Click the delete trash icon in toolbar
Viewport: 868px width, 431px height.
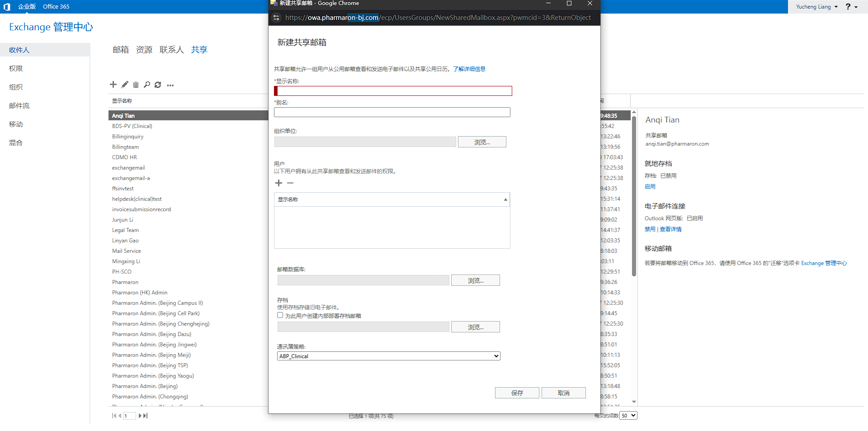point(136,85)
